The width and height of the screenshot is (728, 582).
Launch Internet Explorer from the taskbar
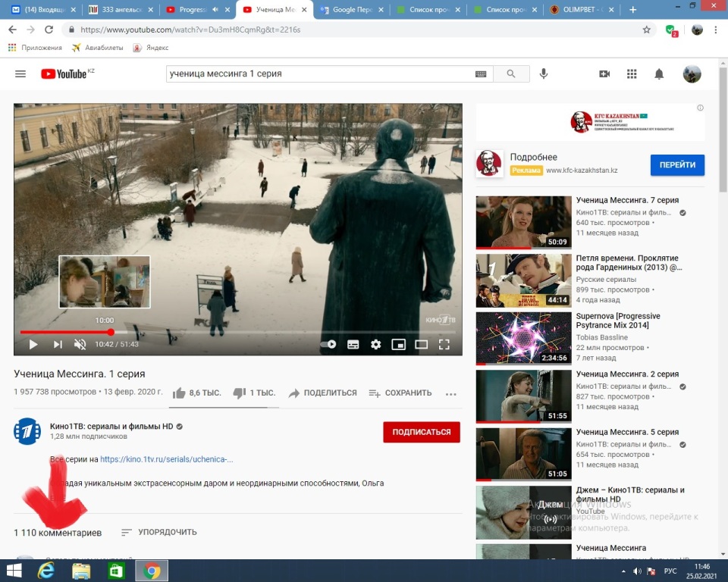[46, 571]
